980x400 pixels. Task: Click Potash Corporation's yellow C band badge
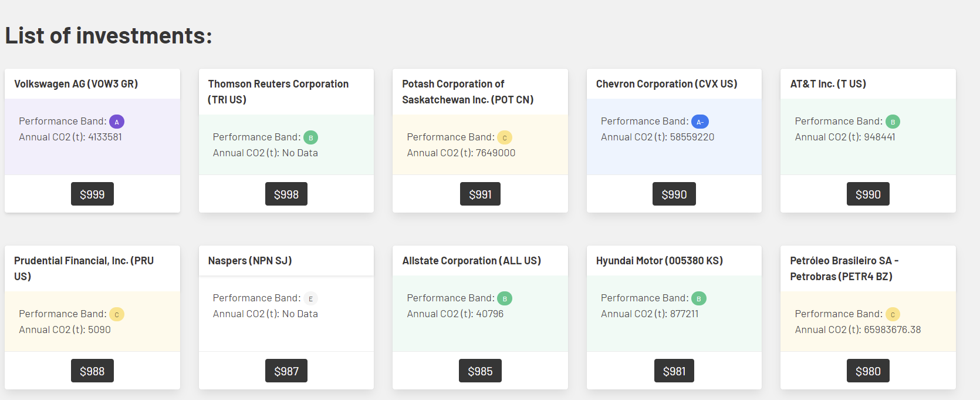click(505, 137)
